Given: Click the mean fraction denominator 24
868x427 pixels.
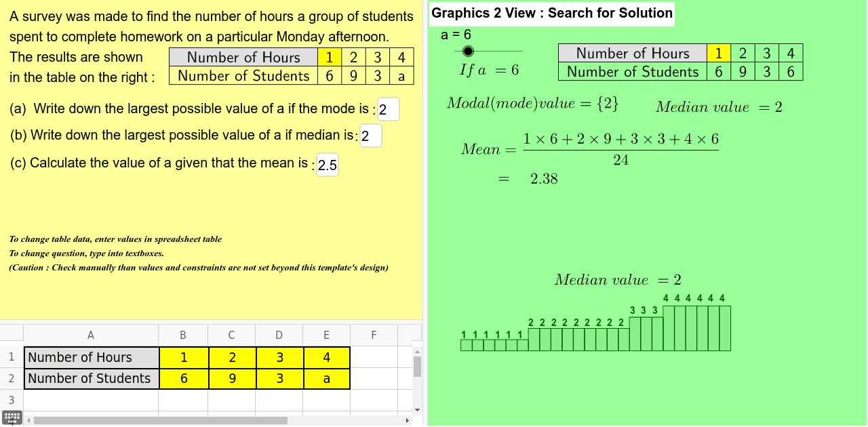Looking at the screenshot, I should pyautogui.click(x=620, y=161).
